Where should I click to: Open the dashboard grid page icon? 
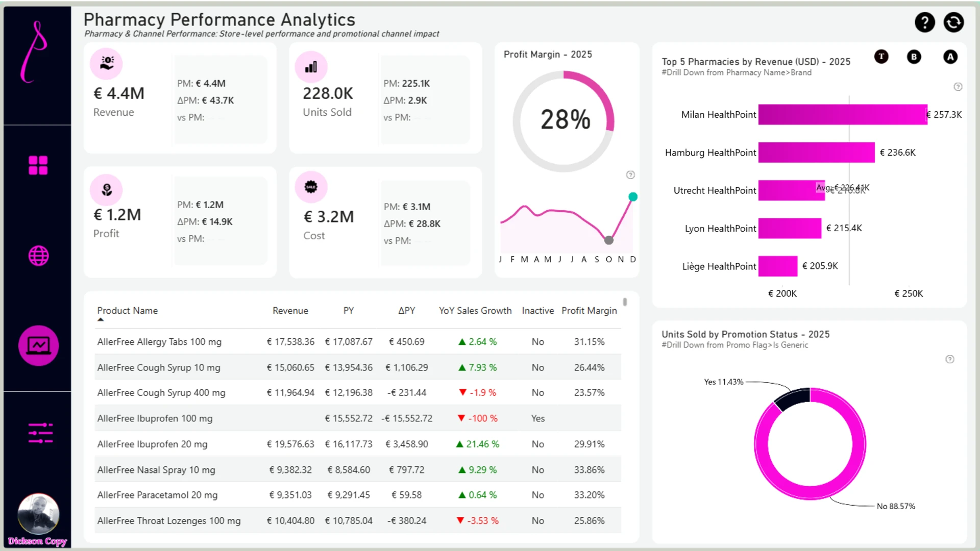tap(38, 165)
